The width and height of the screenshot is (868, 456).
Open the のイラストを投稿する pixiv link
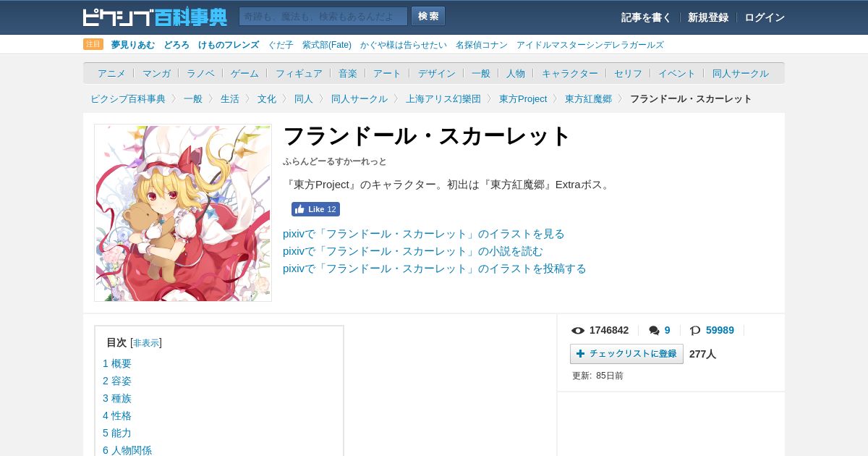435,269
